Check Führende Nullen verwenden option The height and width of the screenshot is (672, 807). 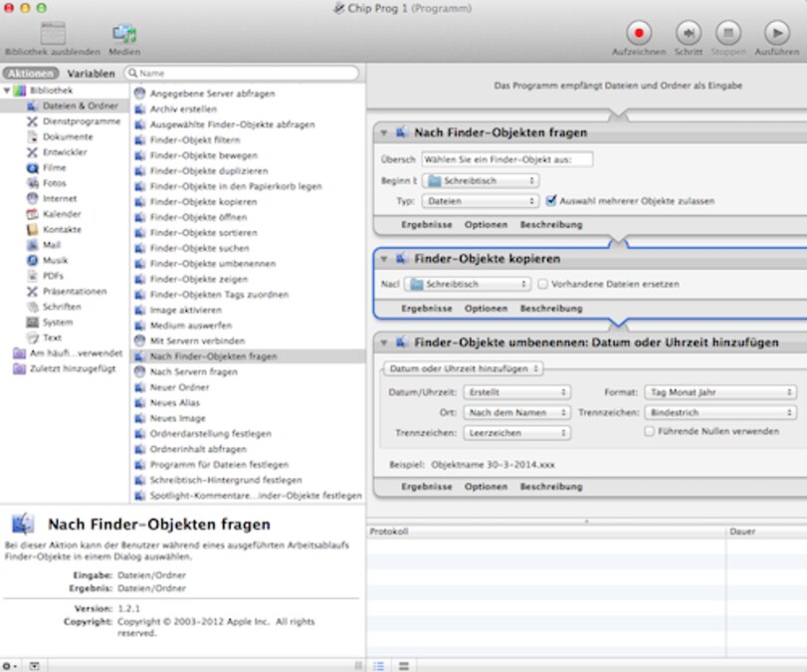649,431
